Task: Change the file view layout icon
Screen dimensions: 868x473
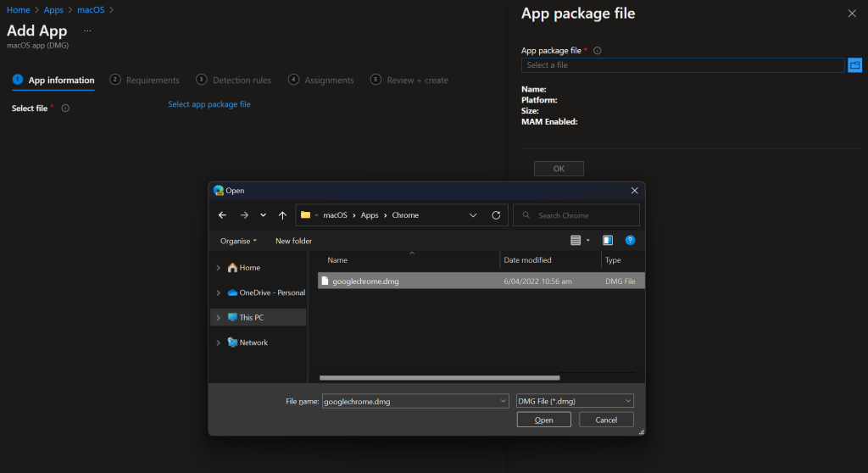Action: (x=576, y=241)
